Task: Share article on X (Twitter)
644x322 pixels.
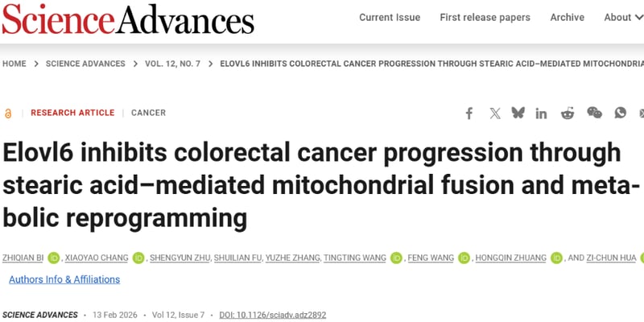Action: pyautogui.click(x=495, y=114)
